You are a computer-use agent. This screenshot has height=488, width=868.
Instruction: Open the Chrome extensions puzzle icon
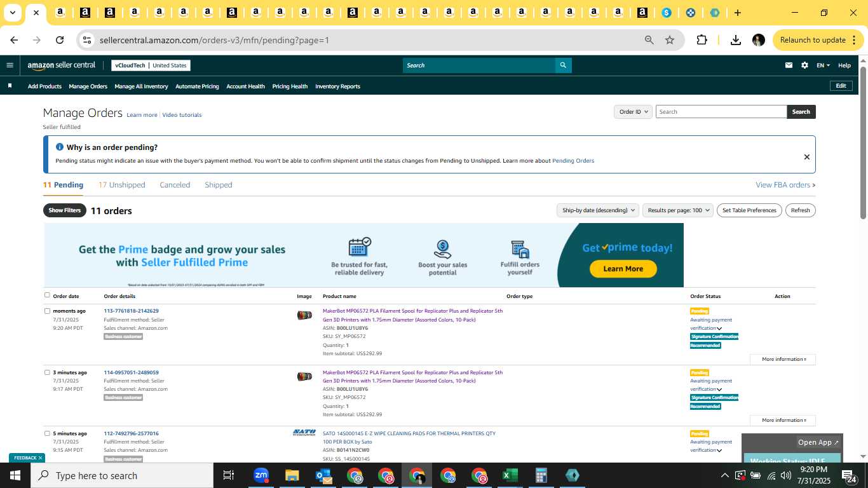point(702,40)
